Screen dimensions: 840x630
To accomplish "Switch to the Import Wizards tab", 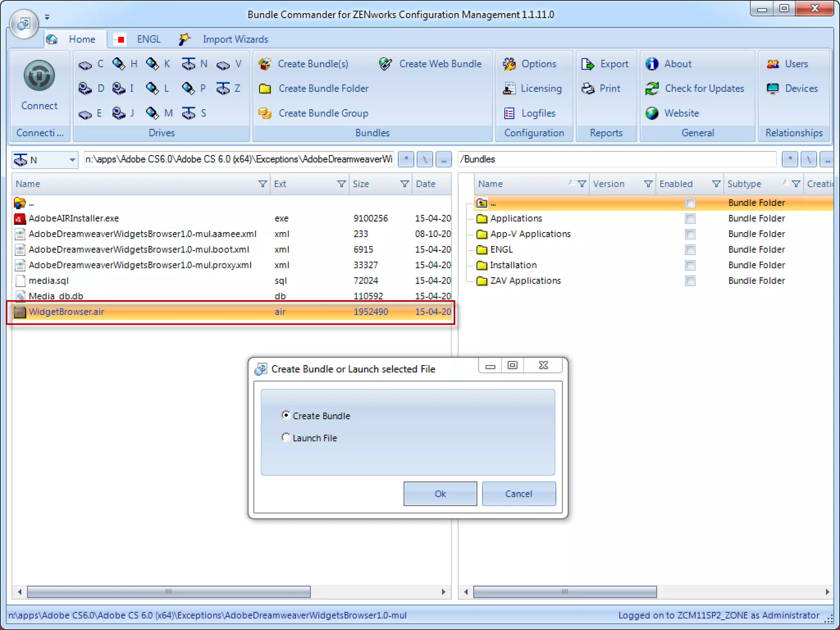I will point(224,39).
